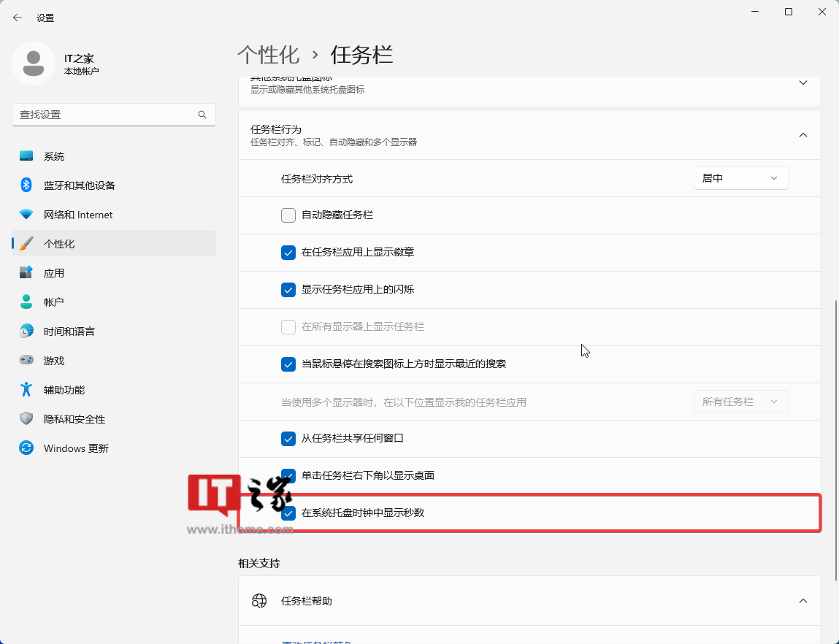Screen dimensions: 839x644
Task: Toggle 单击任务栏右下角以显示桌面 checkbox
Action: pos(288,475)
